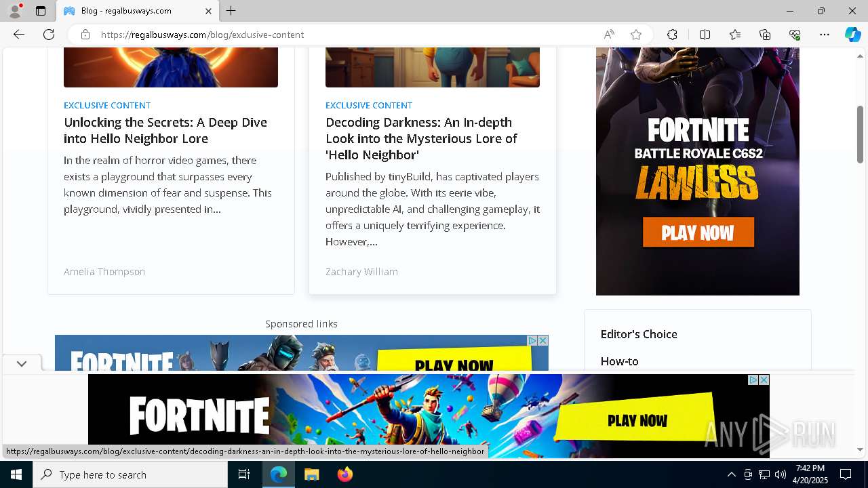This screenshot has width=868, height=488.
Task: Open a new tab
Action: (x=231, y=11)
